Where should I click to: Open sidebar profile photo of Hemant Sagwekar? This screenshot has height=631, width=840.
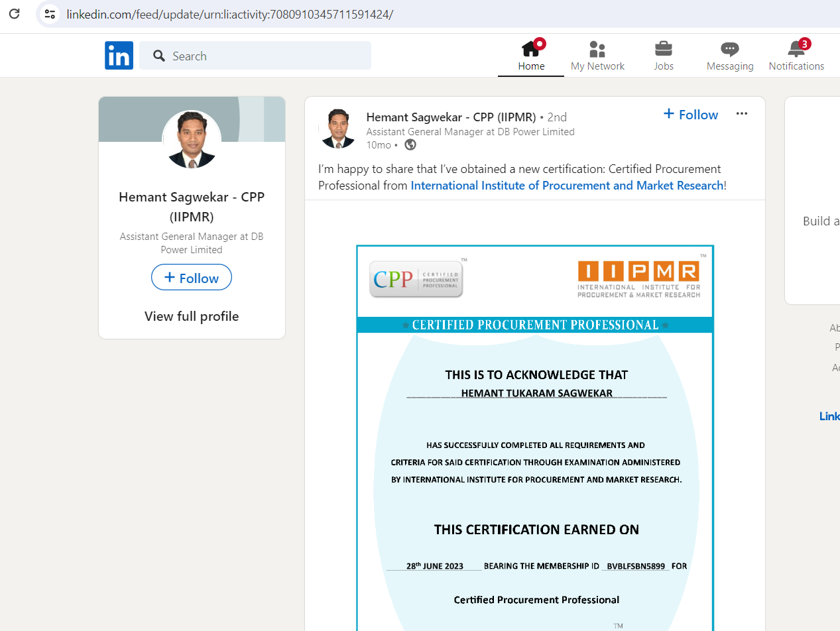click(x=192, y=140)
